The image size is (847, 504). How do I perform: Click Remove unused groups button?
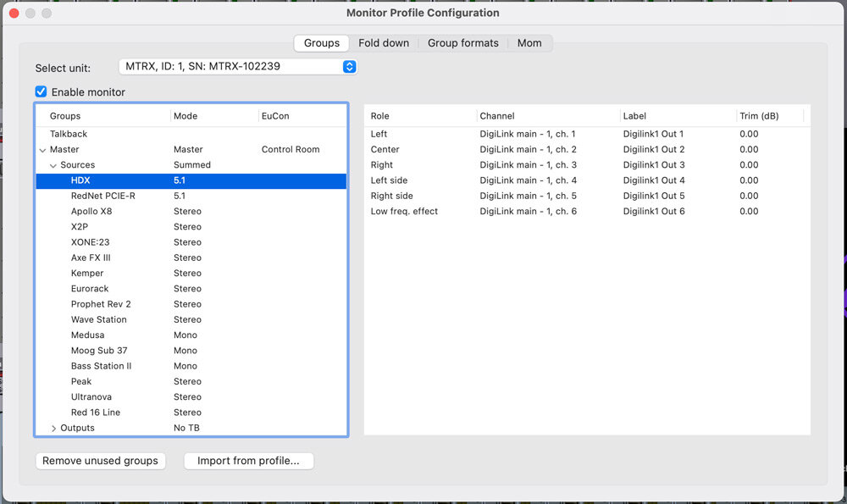(101, 461)
